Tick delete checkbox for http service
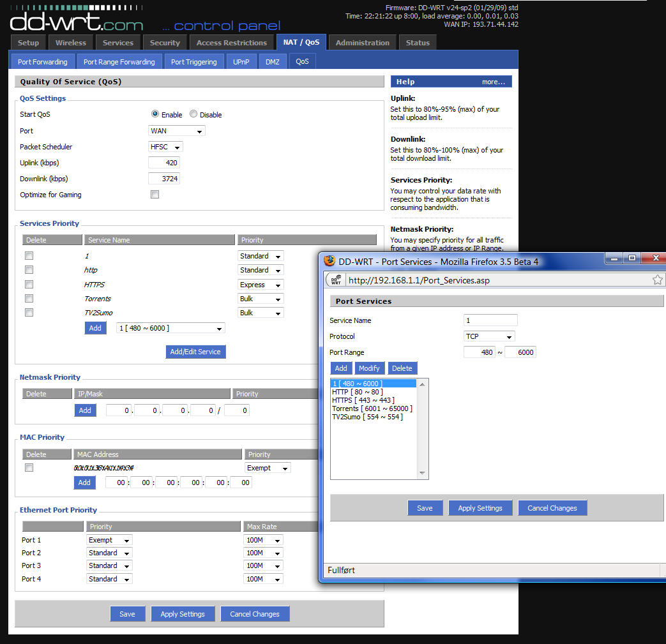 coord(29,269)
